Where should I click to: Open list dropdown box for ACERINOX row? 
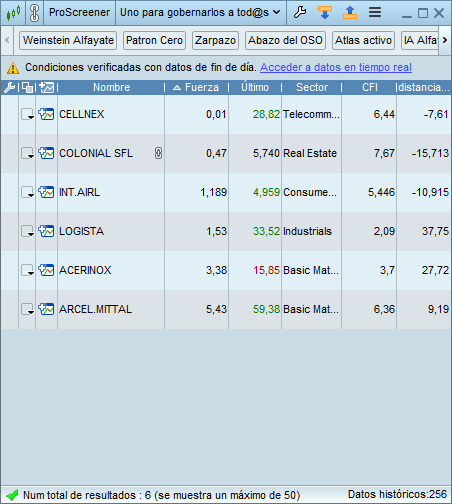pyautogui.click(x=28, y=270)
